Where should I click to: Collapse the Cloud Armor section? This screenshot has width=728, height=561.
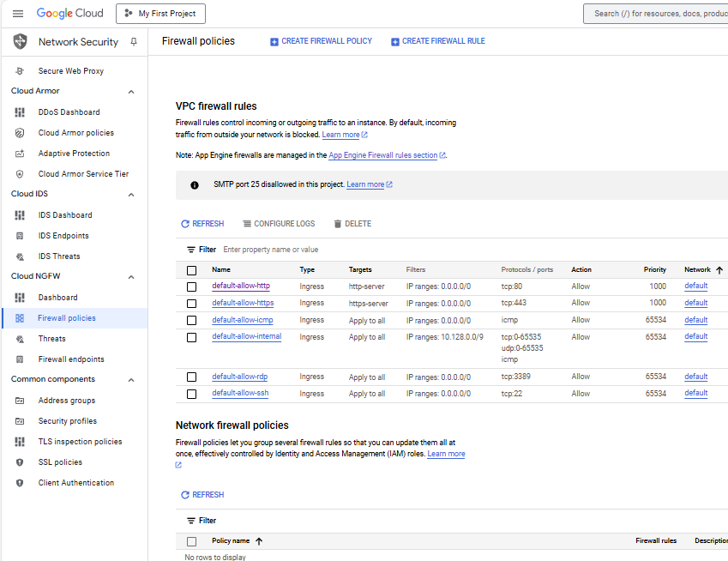coord(131,92)
